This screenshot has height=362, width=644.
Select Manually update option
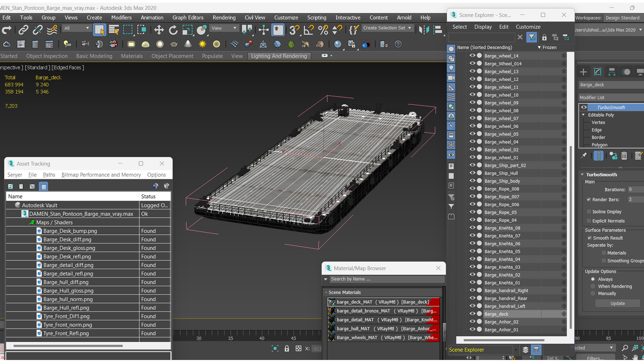593,293
